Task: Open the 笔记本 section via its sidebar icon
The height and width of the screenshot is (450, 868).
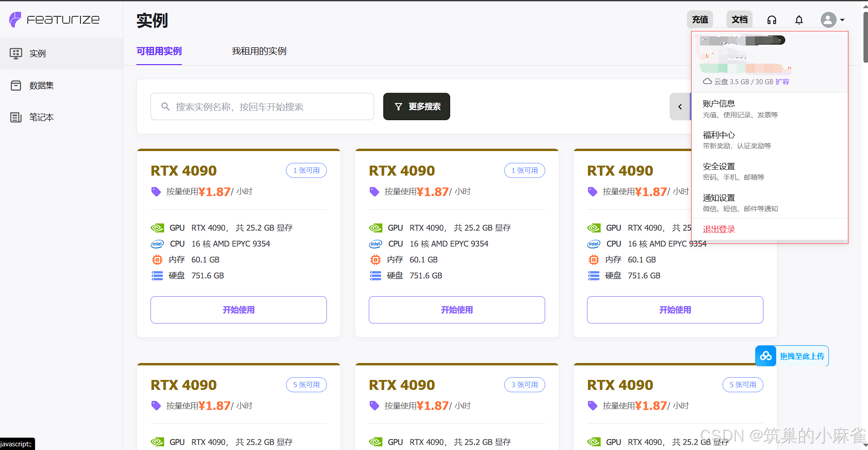Action: [15, 117]
